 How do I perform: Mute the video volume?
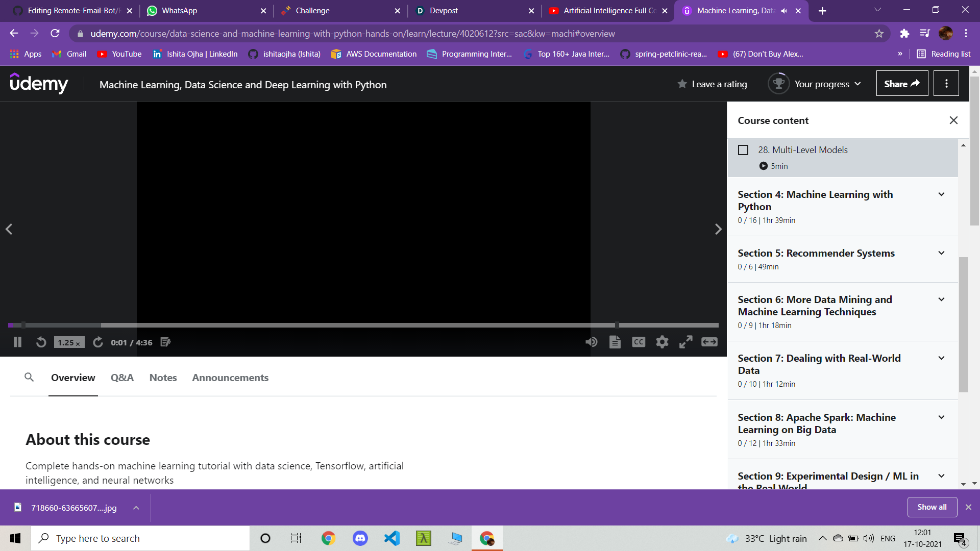pyautogui.click(x=592, y=342)
